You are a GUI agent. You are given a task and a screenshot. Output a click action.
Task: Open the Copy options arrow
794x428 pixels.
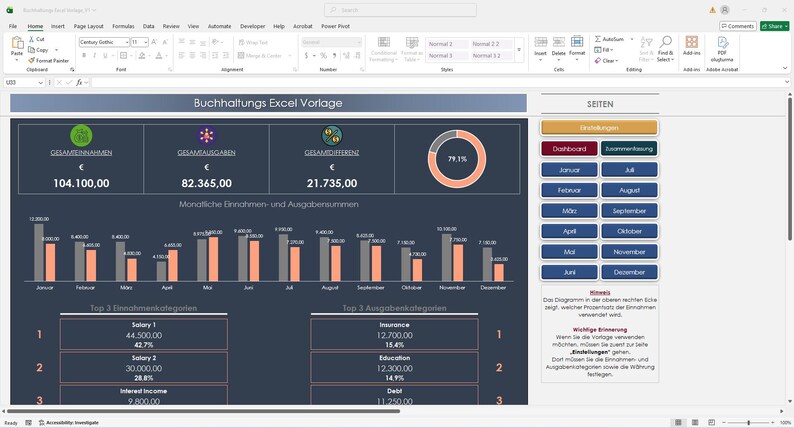(x=56, y=50)
